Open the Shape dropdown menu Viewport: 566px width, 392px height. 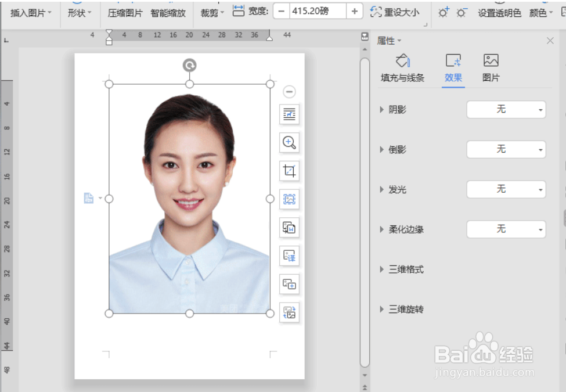point(80,13)
